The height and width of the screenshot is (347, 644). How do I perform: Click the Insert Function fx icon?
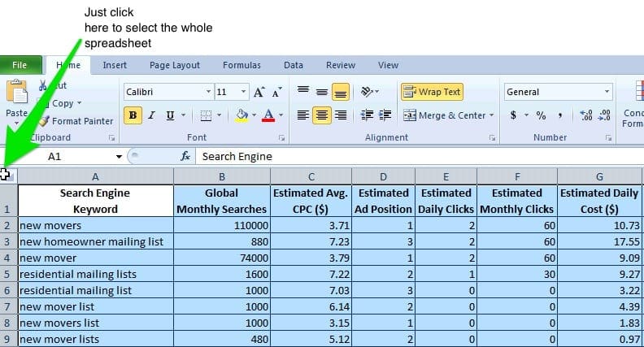coord(185,156)
